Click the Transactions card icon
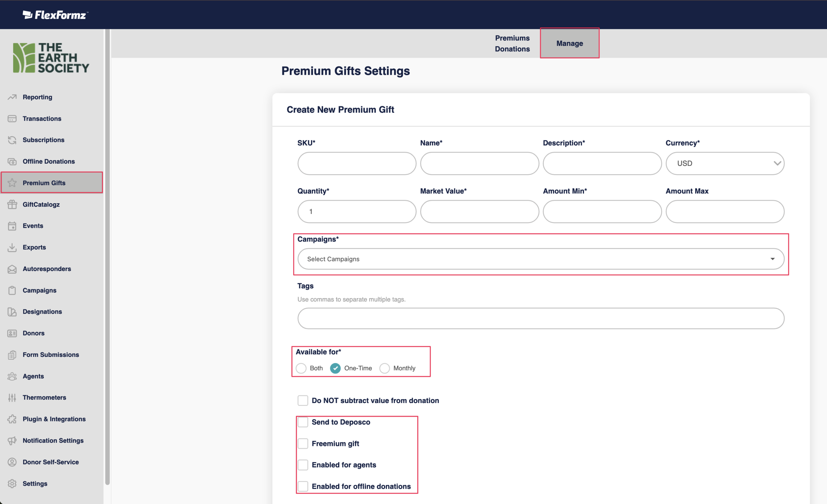The height and width of the screenshot is (504, 827). coord(12,119)
